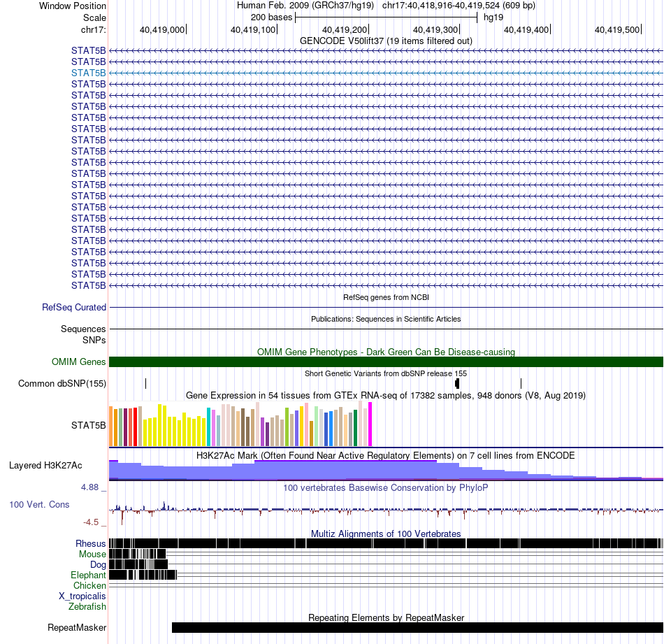The height and width of the screenshot is (644, 664).
Task: Click the leftmost dbSNP variant tick mark
Action: pyautogui.click(x=145, y=383)
